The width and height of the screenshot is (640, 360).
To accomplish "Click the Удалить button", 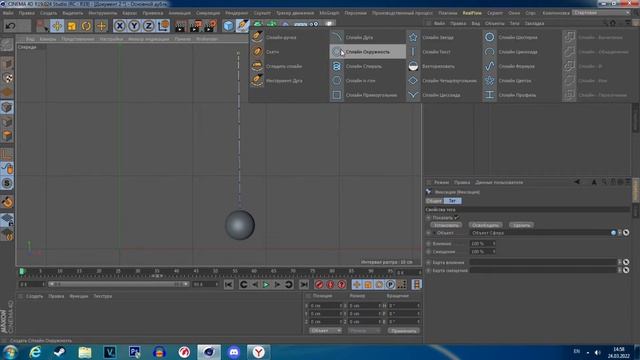I will click(x=521, y=225).
